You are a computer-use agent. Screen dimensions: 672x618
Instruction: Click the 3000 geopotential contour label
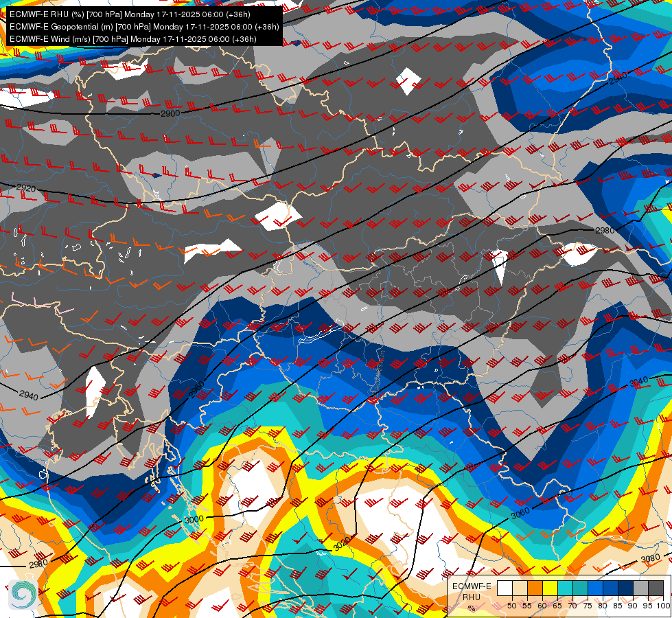[x=194, y=519]
